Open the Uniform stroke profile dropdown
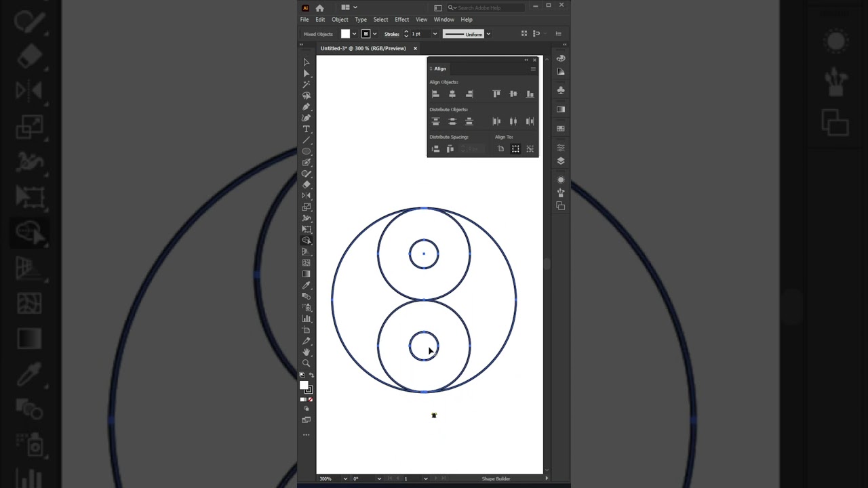The image size is (868, 488). [x=488, y=34]
